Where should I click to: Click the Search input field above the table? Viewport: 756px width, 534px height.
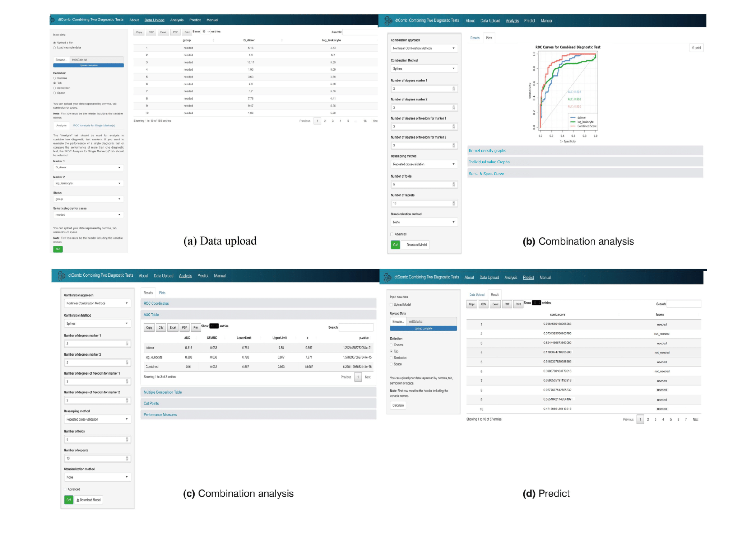[x=360, y=32]
